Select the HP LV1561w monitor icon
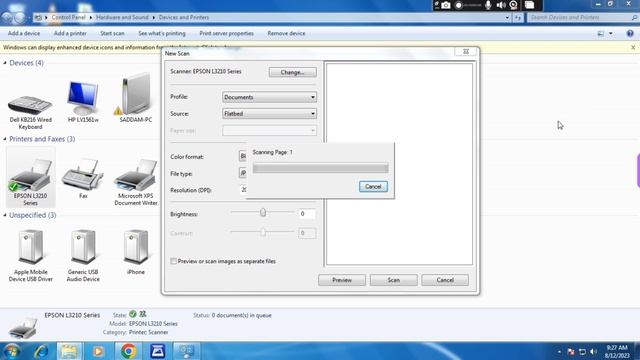 [83, 98]
